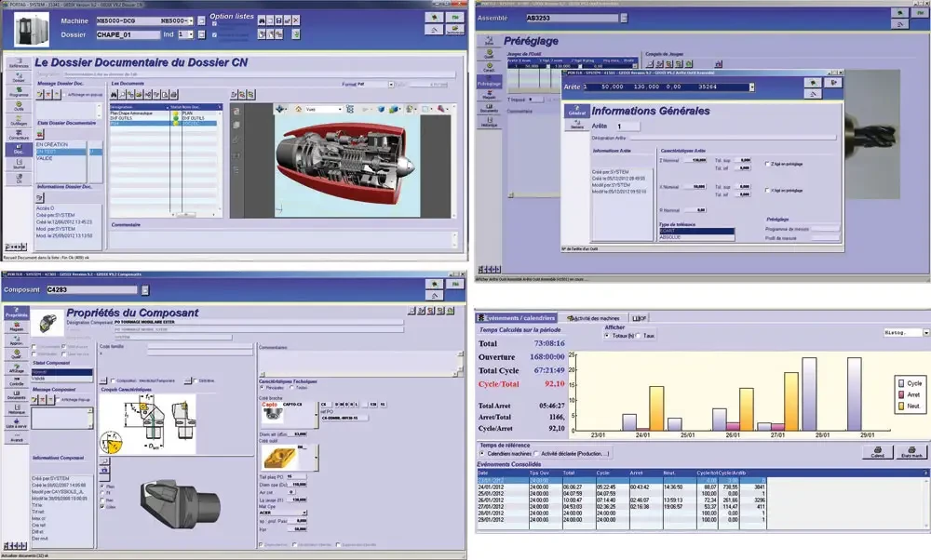The height and width of the screenshot is (560, 931).
Task: Switch to the OF tab
Action: [x=640, y=318]
